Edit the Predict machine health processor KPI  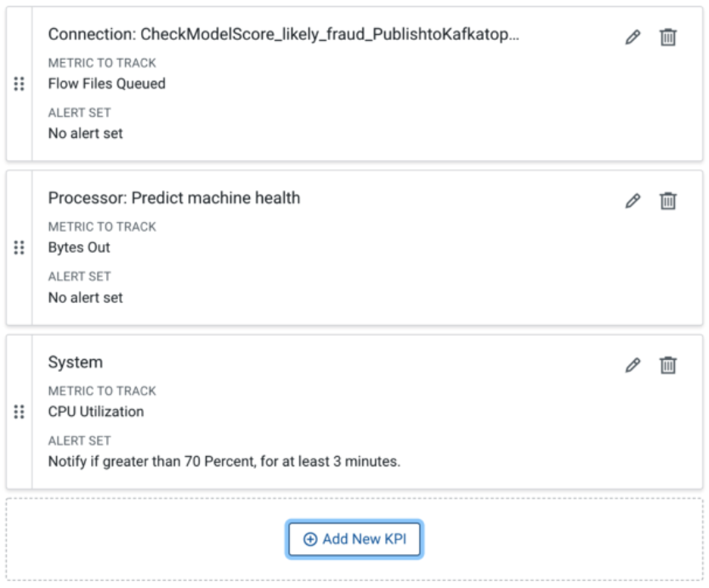click(632, 201)
